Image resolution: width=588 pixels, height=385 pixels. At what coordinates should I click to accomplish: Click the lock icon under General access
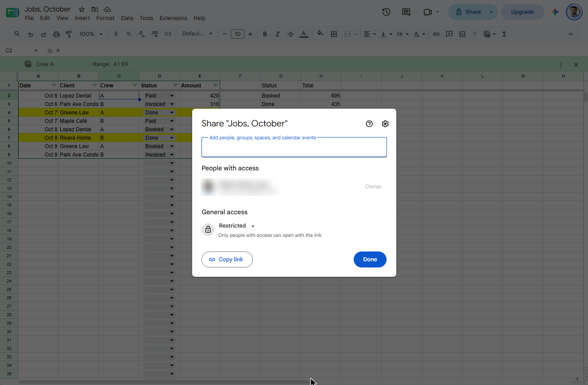pos(208,229)
